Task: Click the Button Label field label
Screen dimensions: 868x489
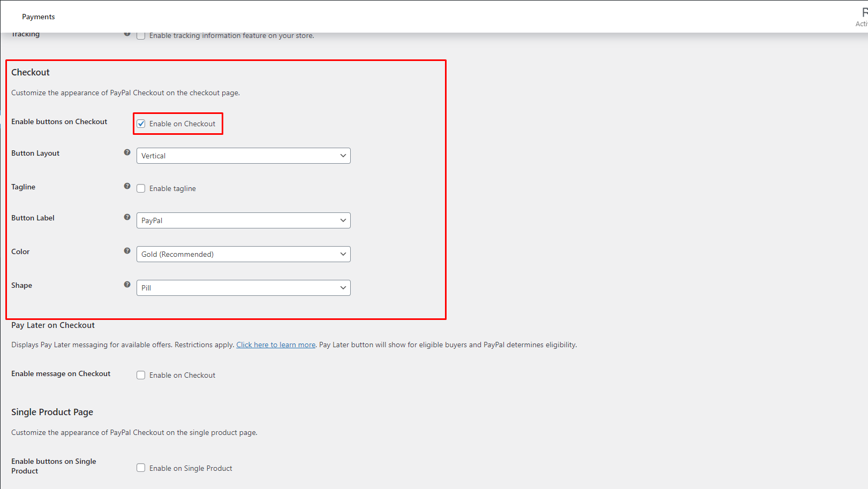Action: click(33, 218)
